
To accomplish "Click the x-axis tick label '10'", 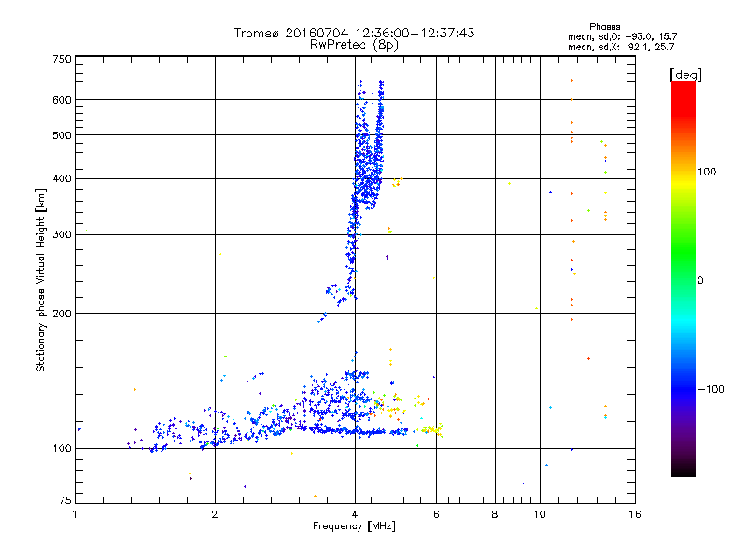I will click(540, 514).
